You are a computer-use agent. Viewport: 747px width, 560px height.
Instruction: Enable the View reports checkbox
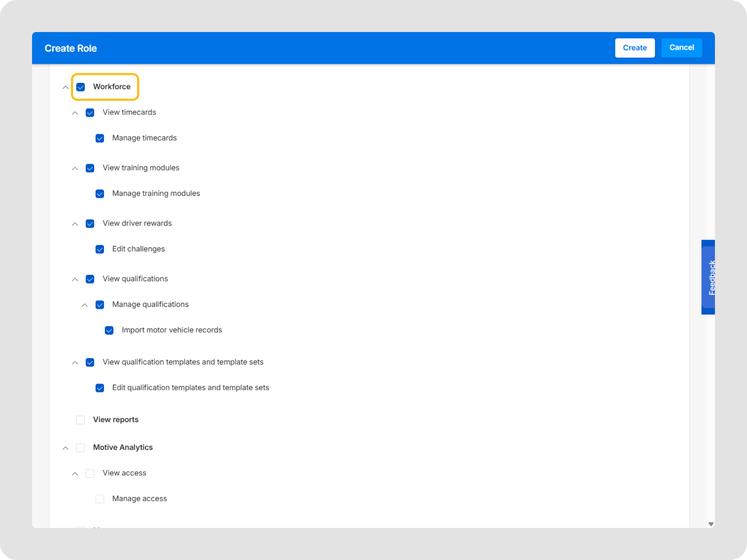[x=81, y=420]
